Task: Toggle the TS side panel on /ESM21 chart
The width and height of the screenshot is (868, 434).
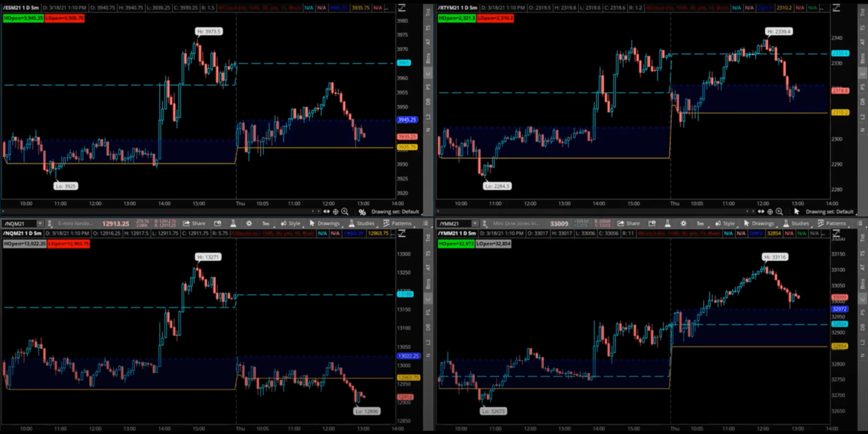Action: [428, 27]
